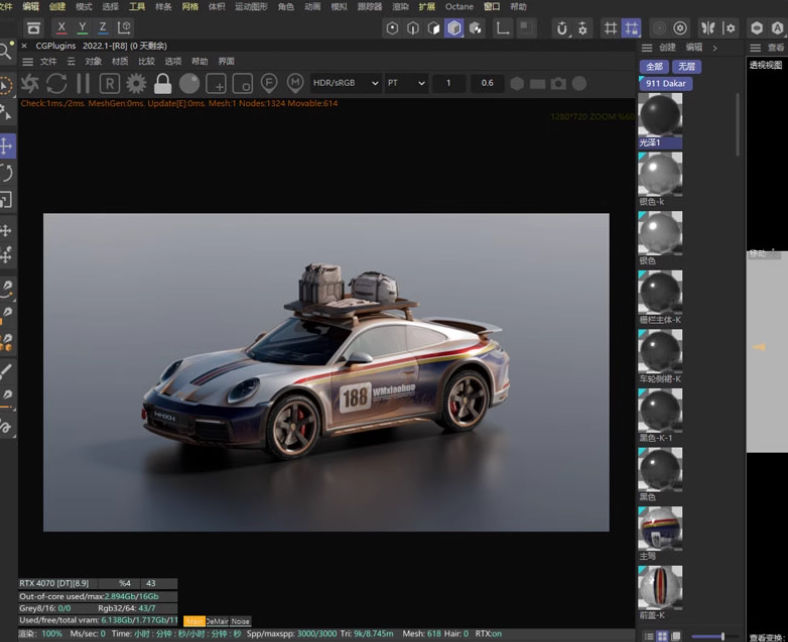
Task: Click the film region square icon
Action: point(243,83)
